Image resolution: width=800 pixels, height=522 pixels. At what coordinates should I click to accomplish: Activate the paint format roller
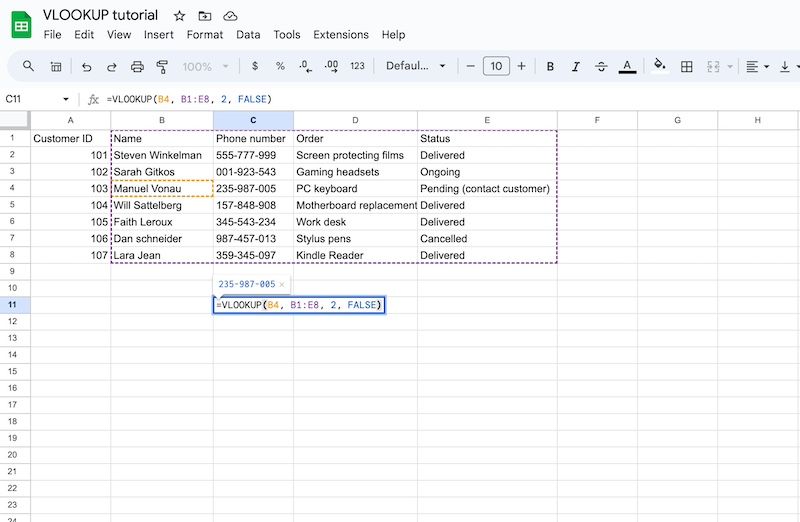[x=162, y=66]
